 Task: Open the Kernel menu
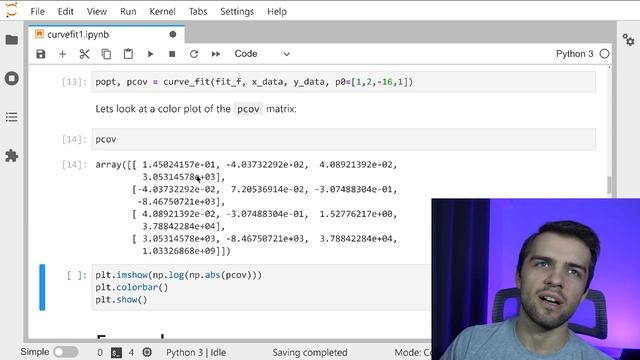tap(162, 11)
